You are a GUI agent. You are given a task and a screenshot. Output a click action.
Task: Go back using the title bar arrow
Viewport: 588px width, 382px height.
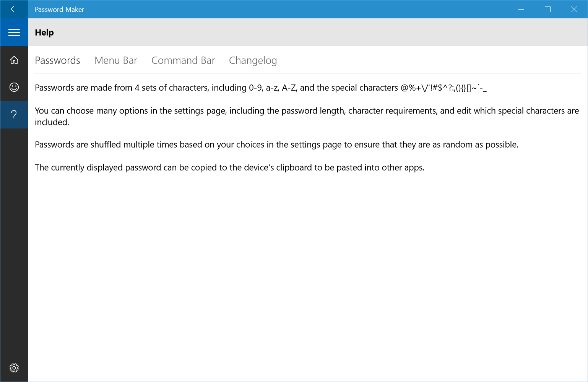(14, 9)
